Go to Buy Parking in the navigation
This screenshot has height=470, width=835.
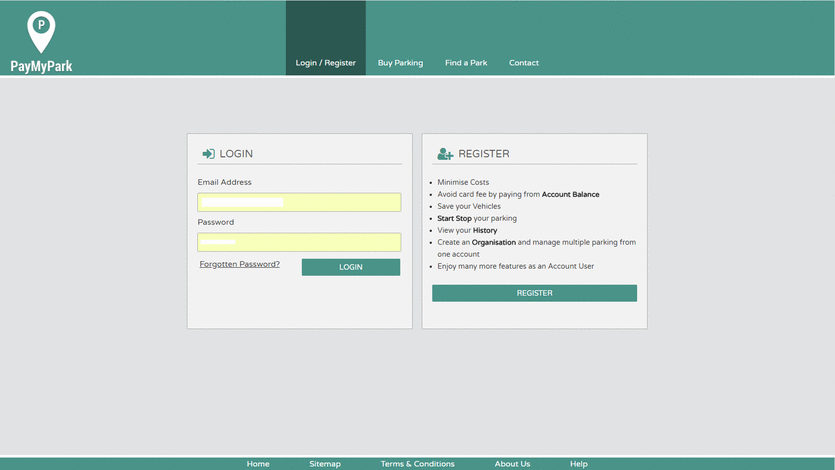point(400,63)
